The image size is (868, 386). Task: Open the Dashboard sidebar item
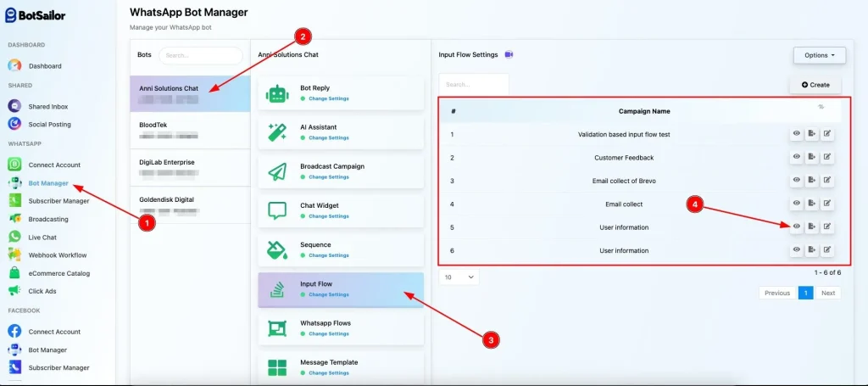[x=45, y=66]
